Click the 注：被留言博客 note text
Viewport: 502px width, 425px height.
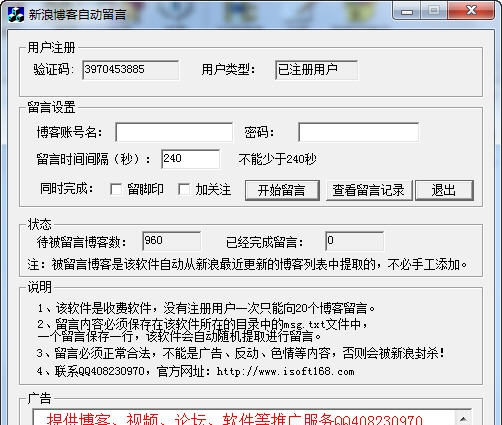[x=247, y=265]
